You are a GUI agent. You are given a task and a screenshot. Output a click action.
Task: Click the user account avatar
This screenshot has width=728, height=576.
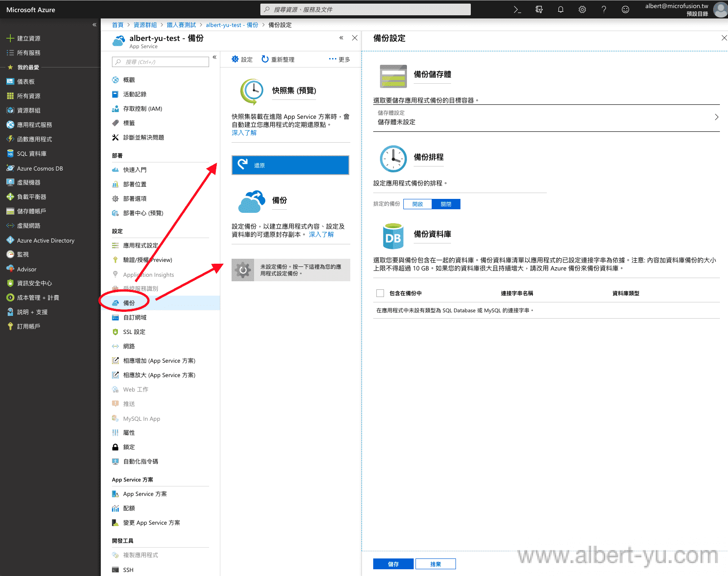tap(720, 9)
